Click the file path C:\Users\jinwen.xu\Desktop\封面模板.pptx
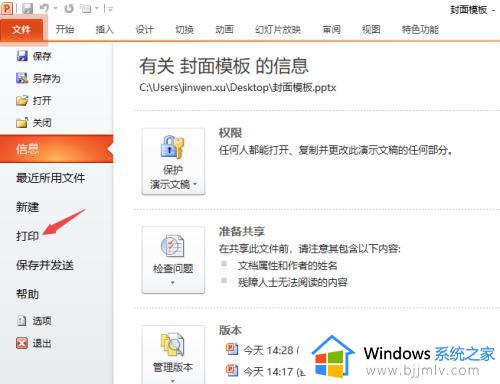Image resolution: width=500 pixels, height=384 pixels. tap(238, 88)
